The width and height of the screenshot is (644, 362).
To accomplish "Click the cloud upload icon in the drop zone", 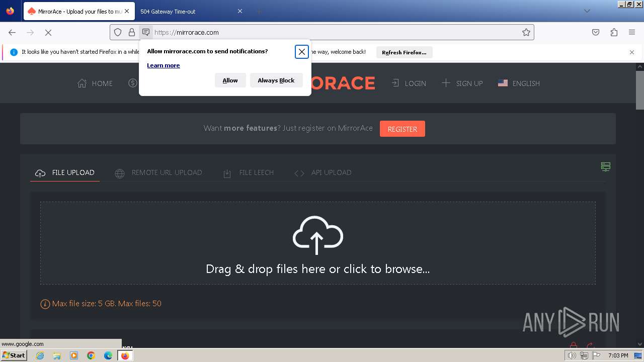I will click(x=318, y=235).
